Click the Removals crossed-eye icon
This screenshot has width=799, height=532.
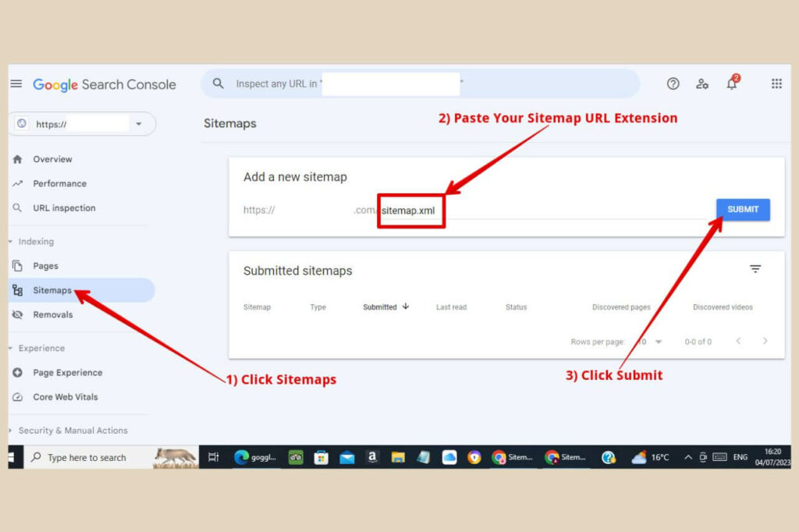click(x=17, y=315)
